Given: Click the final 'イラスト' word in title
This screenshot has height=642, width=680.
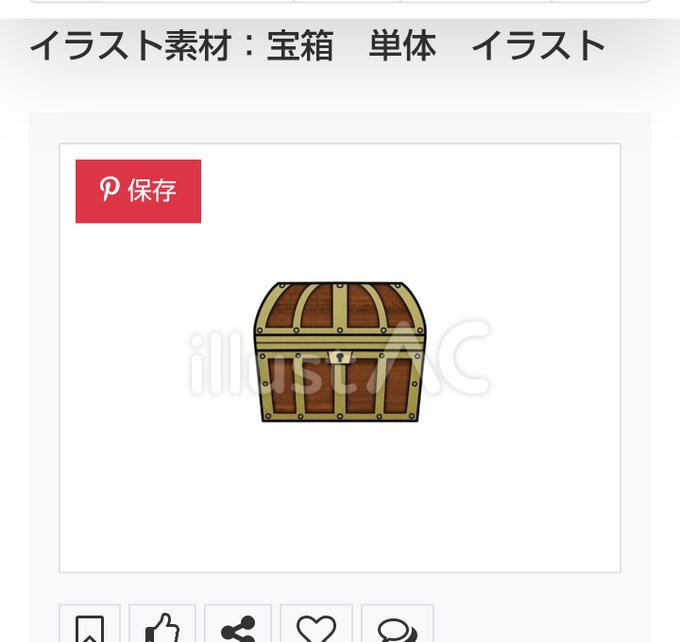Looking at the screenshot, I should click(x=538, y=46).
